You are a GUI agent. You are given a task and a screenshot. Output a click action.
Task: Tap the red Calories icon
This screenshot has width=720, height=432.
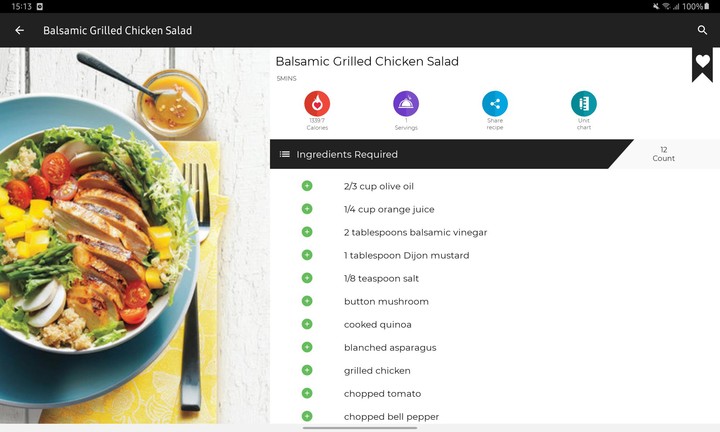[x=317, y=103]
